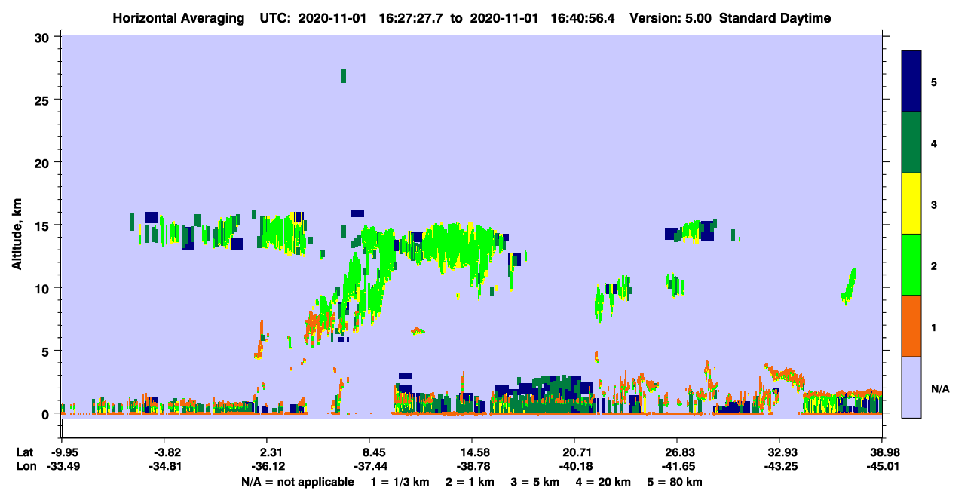
Task: Click the lavender N/A color bar segment
Action: point(912,387)
